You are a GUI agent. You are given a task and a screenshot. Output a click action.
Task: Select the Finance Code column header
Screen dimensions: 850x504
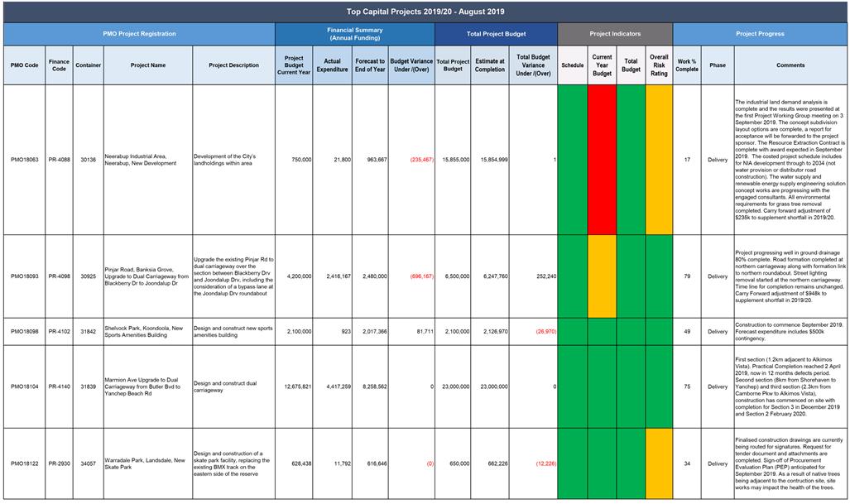click(59, 65)
